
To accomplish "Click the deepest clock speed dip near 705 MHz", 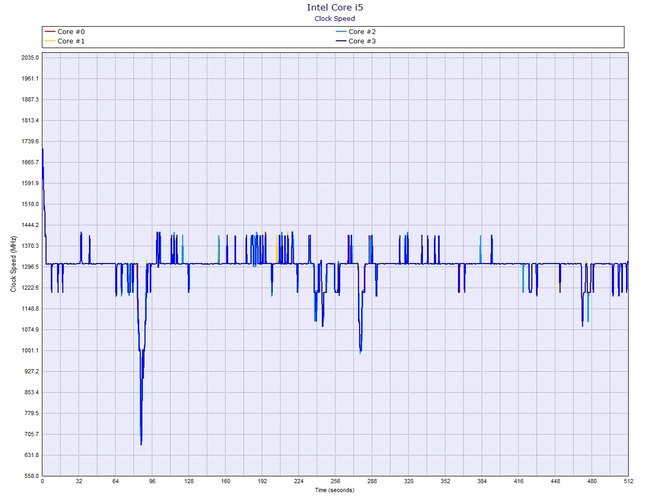I will point(141,443).
